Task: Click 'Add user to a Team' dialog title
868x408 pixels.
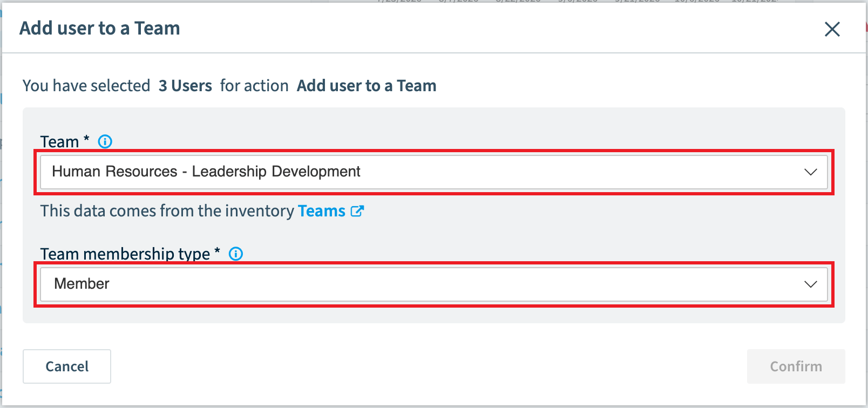Action: coord(100,28)
